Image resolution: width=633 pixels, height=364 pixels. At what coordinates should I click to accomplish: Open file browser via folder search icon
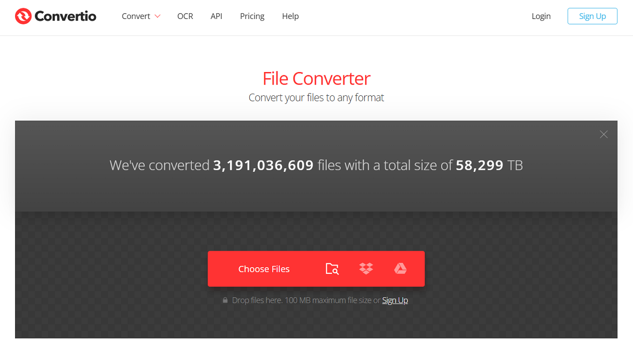[x=332, y=269]
